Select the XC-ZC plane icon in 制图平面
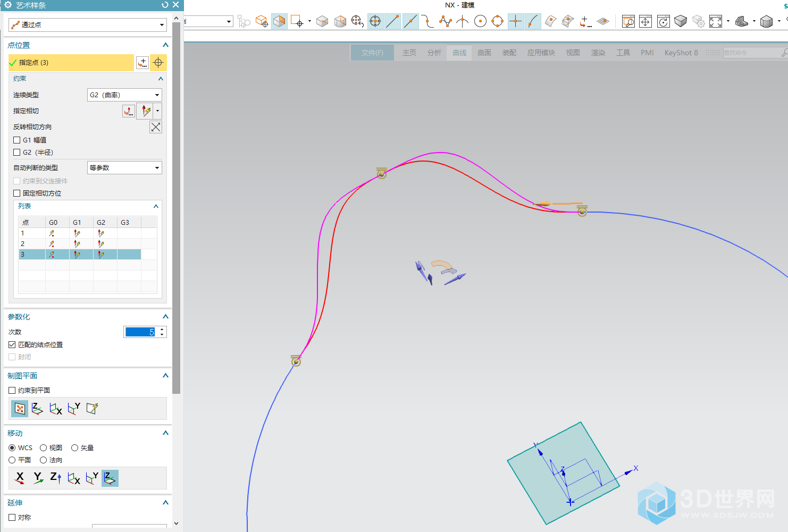The width and height of the screenshot is (788, 532). pos(73,409)
